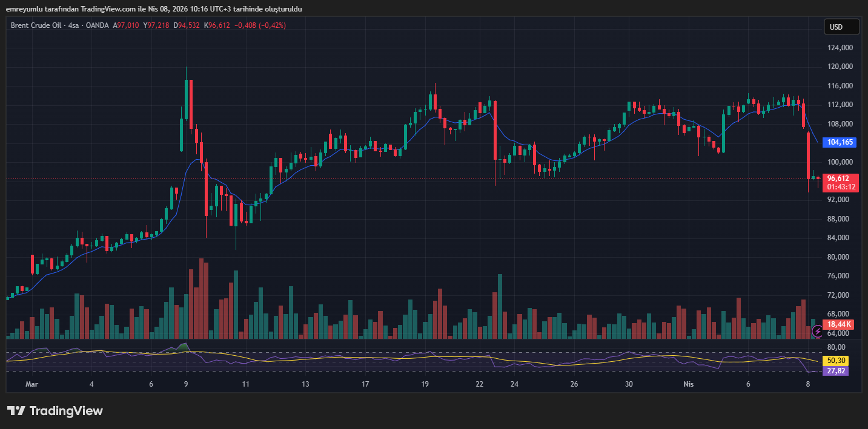Click the Nis label on time axis
The image size is (868, 429).
(x=688, y=384)
